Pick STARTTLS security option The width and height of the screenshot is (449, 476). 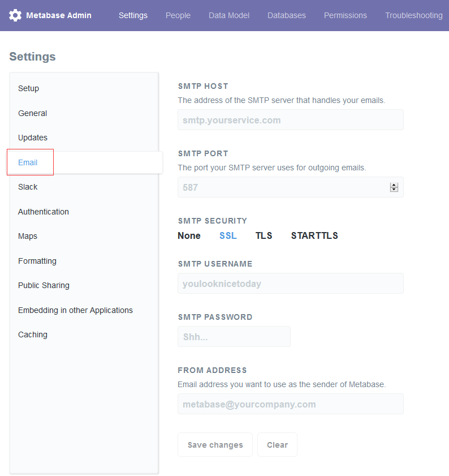click(314, 236)
